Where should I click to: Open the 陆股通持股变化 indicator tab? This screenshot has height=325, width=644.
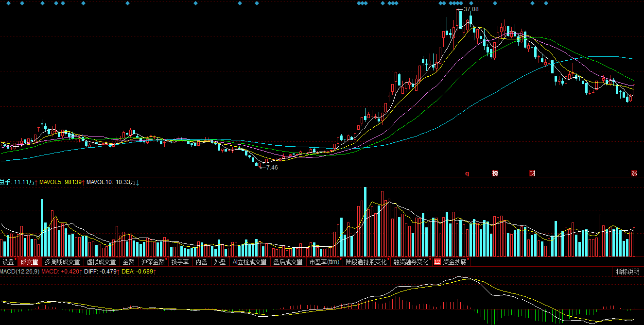click(x=367, y=262)
